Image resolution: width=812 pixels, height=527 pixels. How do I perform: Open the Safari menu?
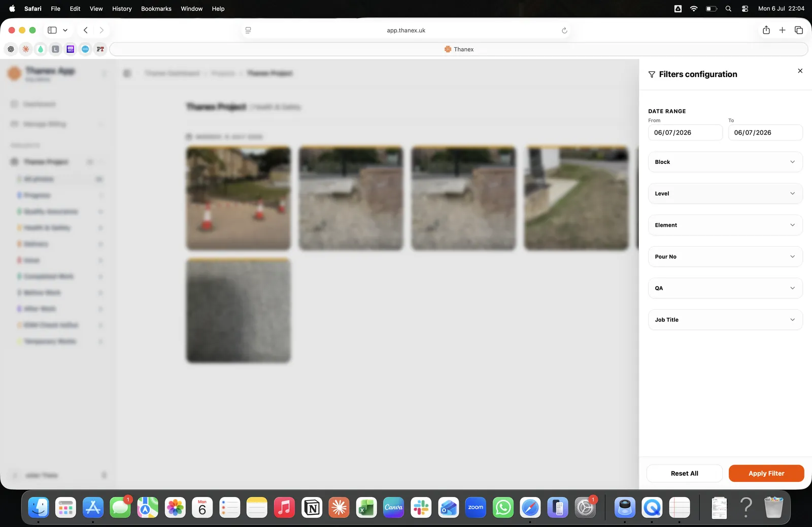33,9
